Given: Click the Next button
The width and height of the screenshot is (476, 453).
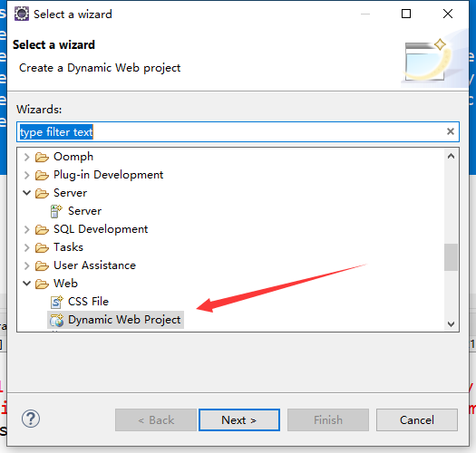Looking at the screenshot, I should pos(239,419).
